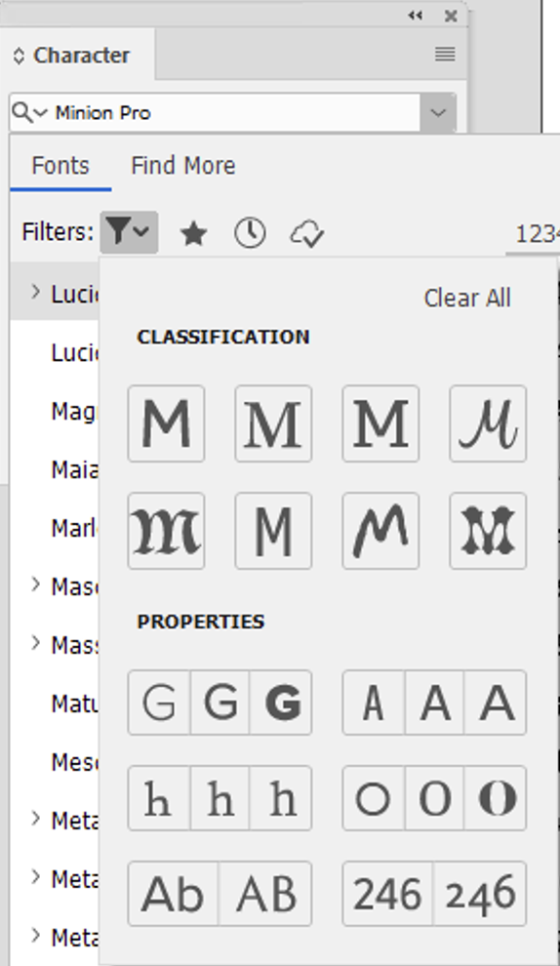Choose the heavy weight G property
Viewport: 560px width, 966px height.
click(x=282, y=703)
